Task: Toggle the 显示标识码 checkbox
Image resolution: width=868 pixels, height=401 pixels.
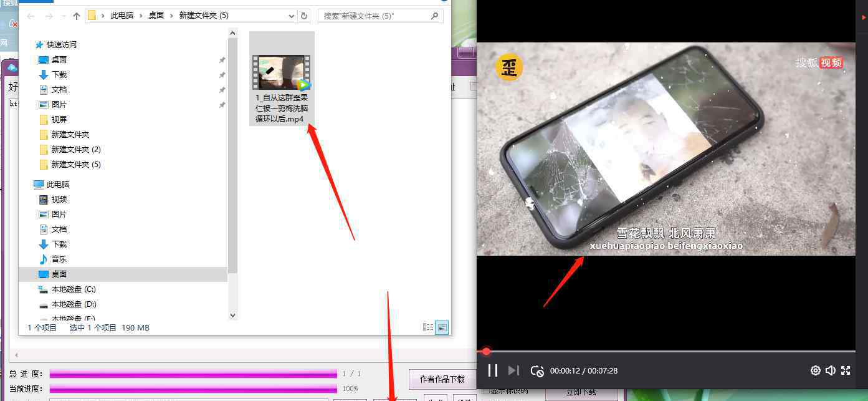Action: click(485, 391)
